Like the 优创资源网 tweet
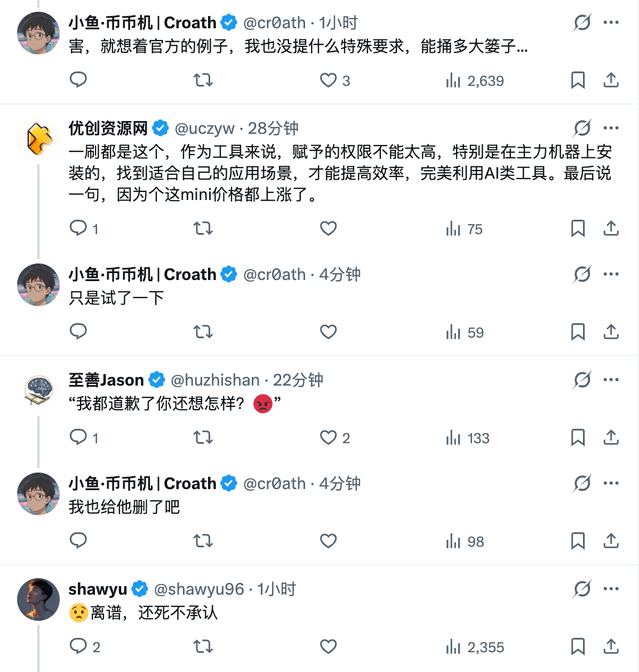This screenshot has width=639, height=672. 328,228
